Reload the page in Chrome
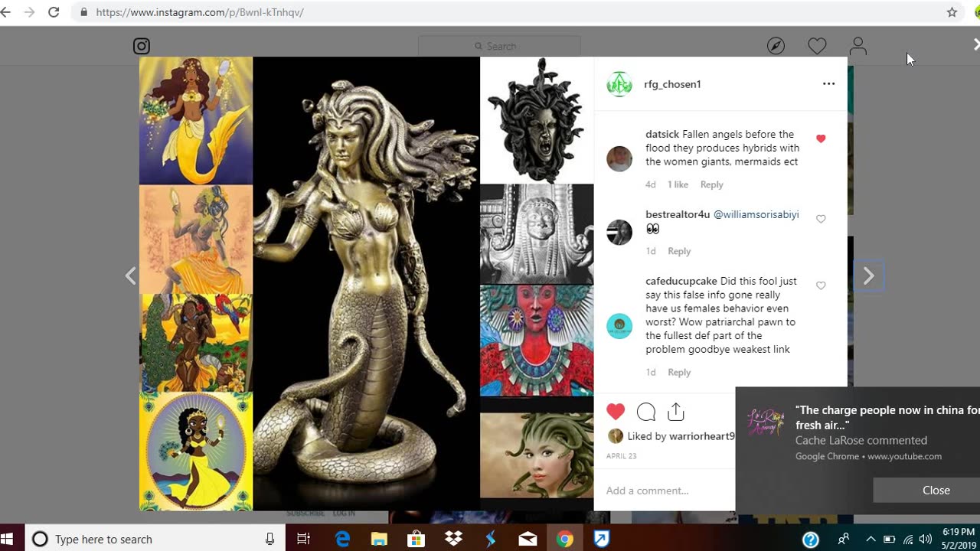The image size is (980, 551). (54, 12)
